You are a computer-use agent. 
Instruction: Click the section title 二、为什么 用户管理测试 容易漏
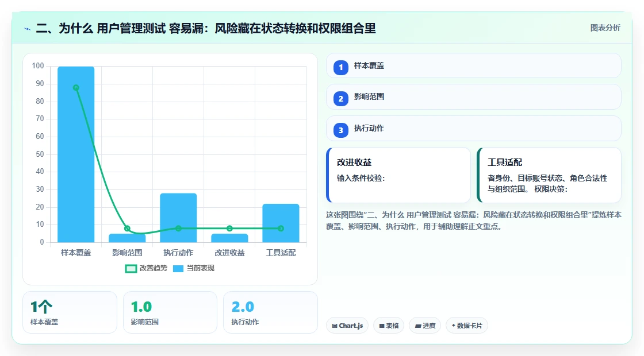pos(206,28)
